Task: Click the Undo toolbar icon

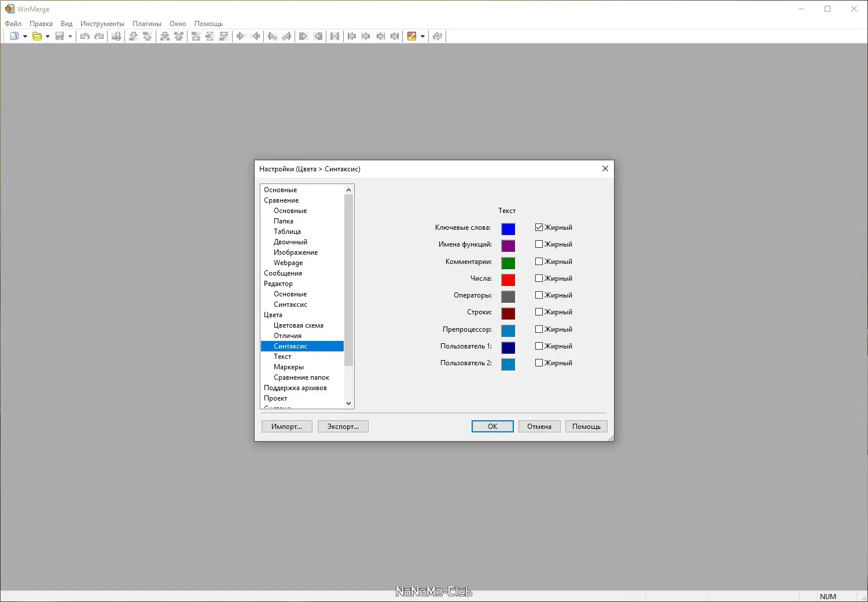Action: [85, 36]
